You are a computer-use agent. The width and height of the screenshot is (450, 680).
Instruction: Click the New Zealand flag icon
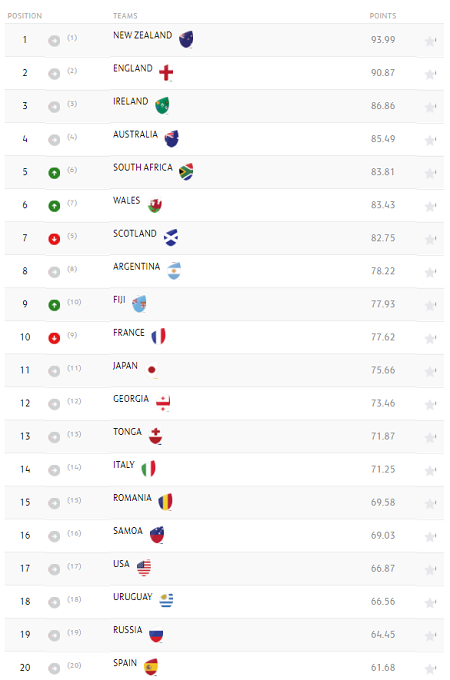pos(186,39)
